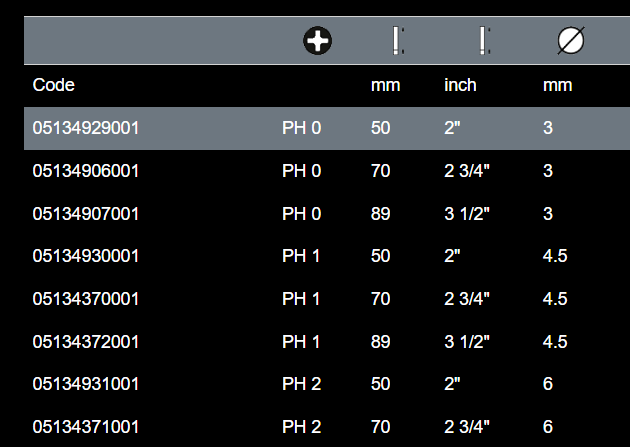Image resolution: width=630 pixels, height=447 pixels.
Task: Select product code 05134930001
Action: coord(86,256)
